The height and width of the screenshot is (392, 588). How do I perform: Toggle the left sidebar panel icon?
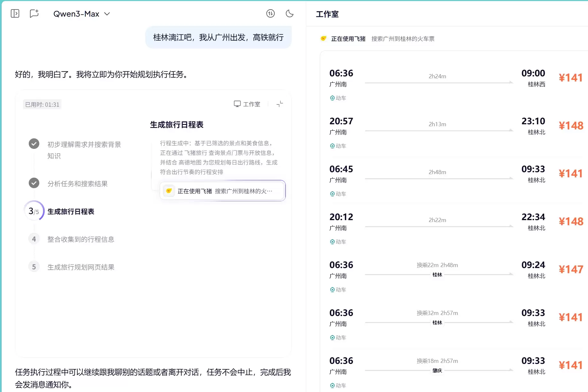coord(15,13)
